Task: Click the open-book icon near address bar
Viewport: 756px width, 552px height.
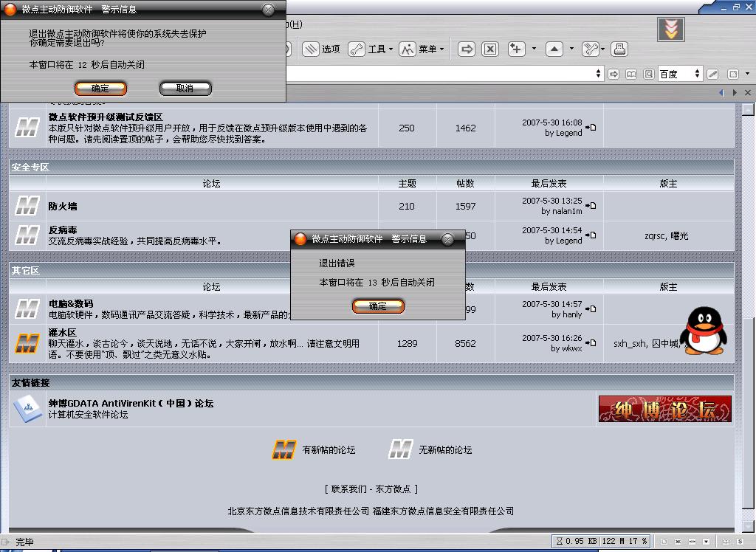Action: (x=631, y=75)
